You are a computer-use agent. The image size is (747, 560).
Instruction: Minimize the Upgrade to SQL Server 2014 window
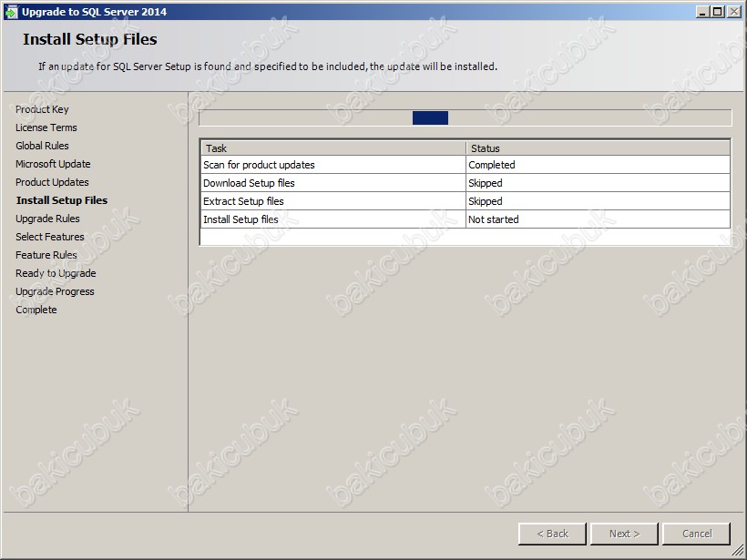pyautogui.click(x=702, y=12)
